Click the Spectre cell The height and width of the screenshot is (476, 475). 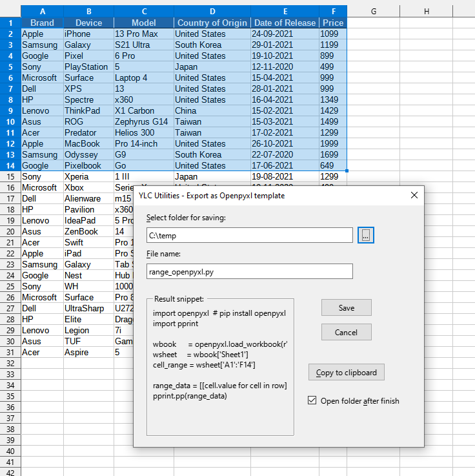point(88,99)
